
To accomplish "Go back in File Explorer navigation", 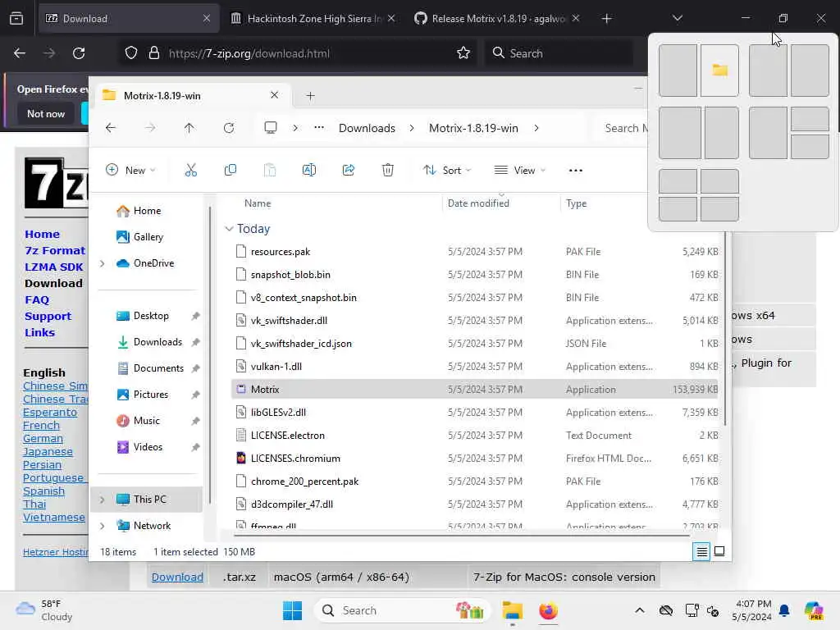I will point(111,128).
